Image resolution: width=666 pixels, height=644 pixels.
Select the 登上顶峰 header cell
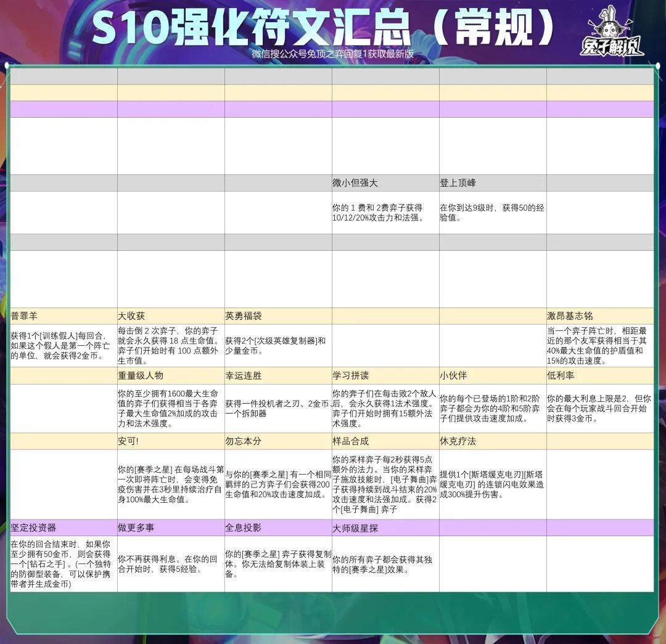pos(493,183)
